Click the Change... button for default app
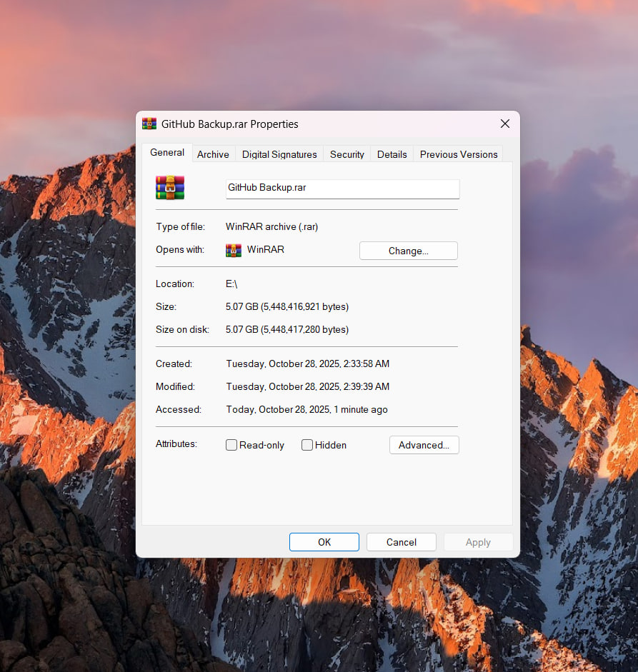The height and width of the screenshot is (672, 638). (408, 251)
